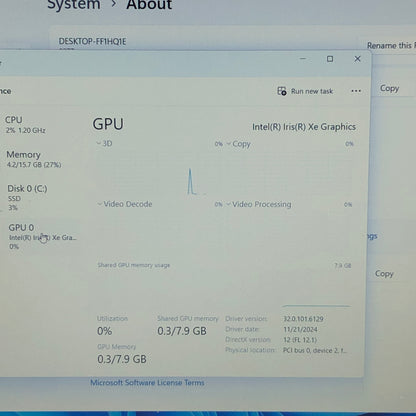This screenshot has width=416, height=416.
Task: Click the 7.9 GB graph scale label
Action: (343, 265)
